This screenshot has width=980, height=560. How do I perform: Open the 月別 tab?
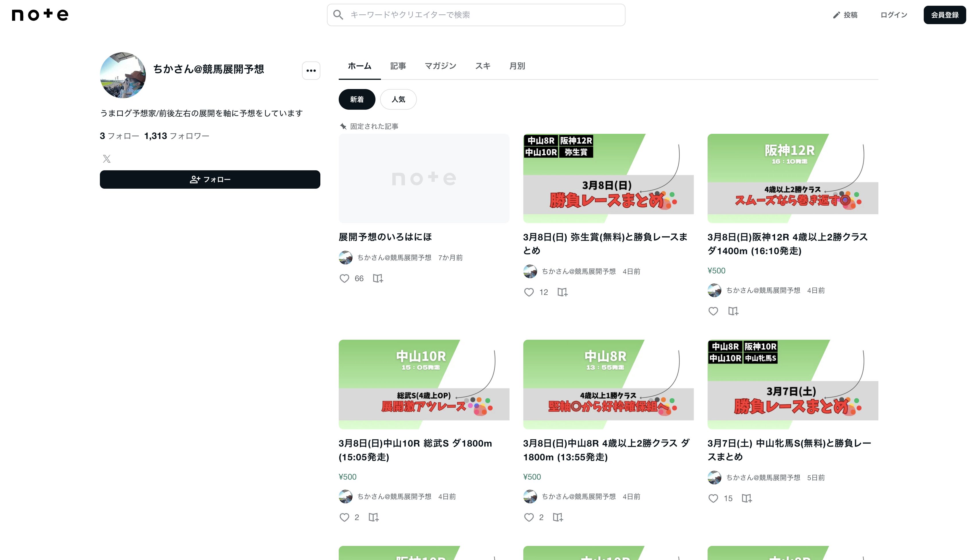[x=517, y=66]
